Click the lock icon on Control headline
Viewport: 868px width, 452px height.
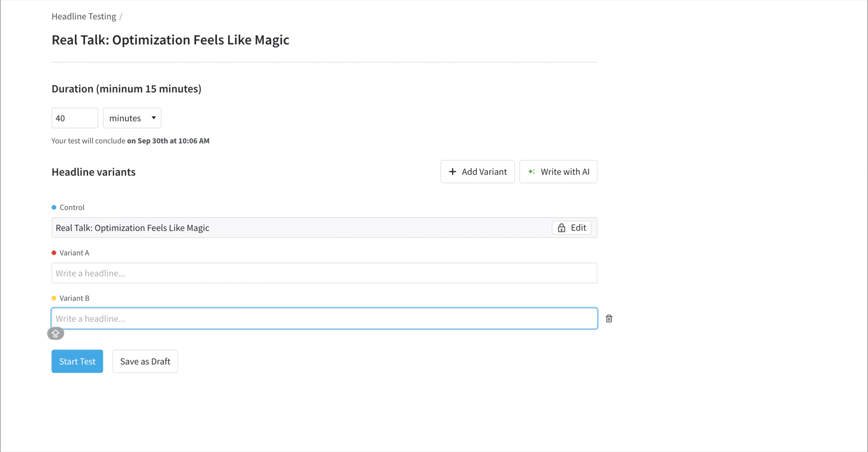point(561,228)
